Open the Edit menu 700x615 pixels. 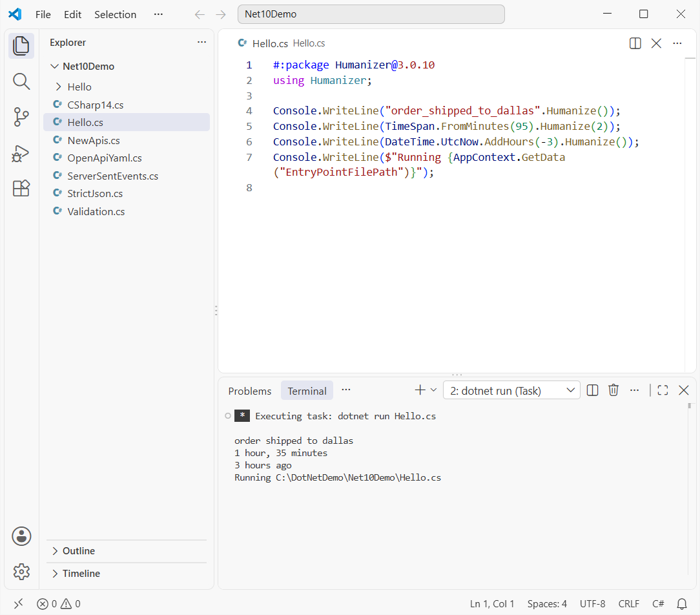[x=72, y=15]
